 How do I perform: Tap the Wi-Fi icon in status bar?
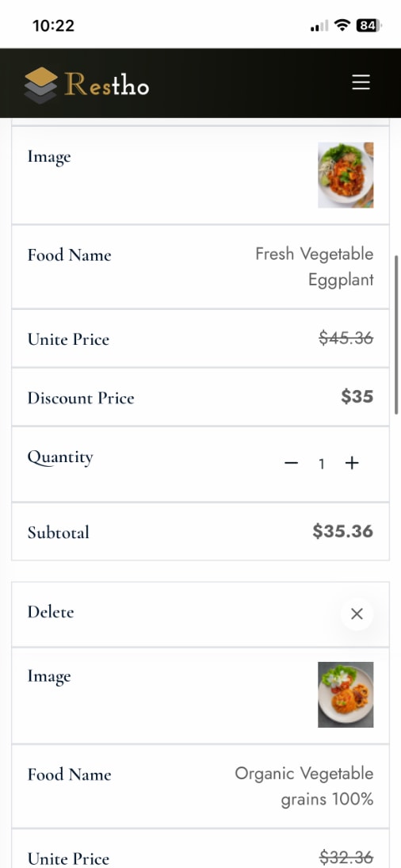[x=343, y=25]
